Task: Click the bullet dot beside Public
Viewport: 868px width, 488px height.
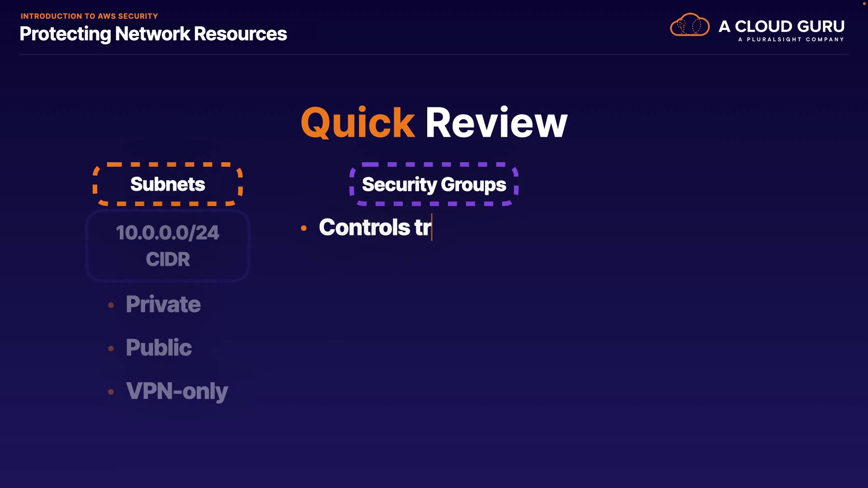Action: (111, 348)
